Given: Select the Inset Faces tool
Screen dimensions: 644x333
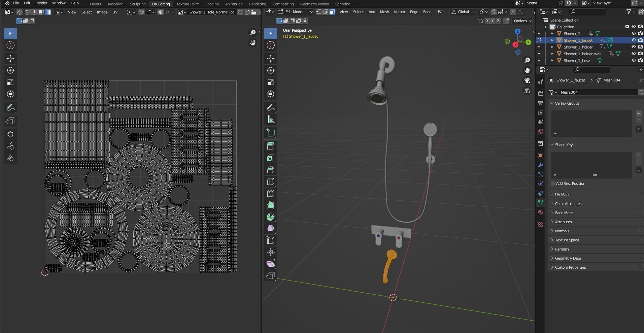Looking at the screenshot, I should 271,158.
